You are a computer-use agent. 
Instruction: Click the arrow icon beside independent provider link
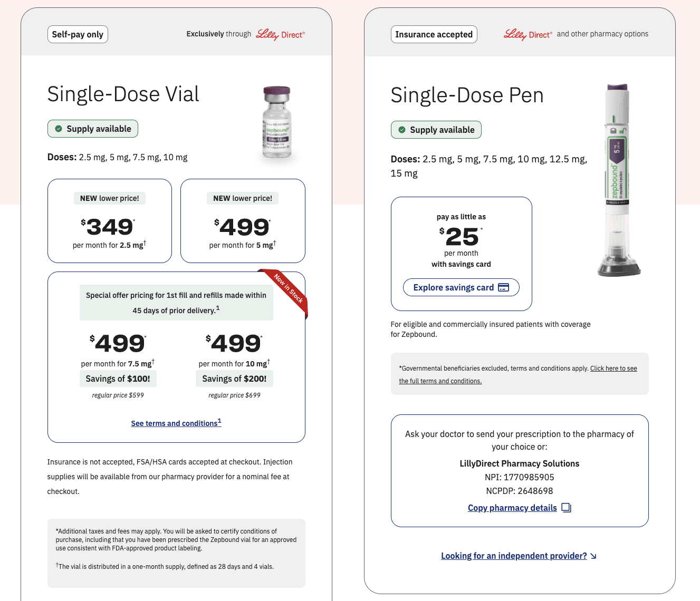(x=593, y=556)
